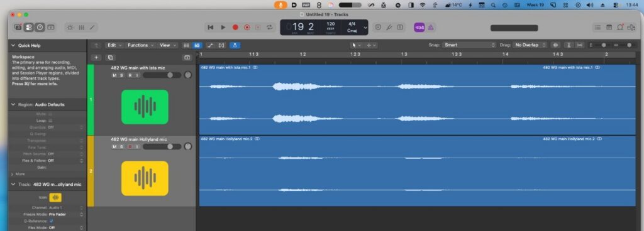Screen dimensions: 644x231
Task: Select the yellow Hollyland mic track icon
Action: click(145, 178)
